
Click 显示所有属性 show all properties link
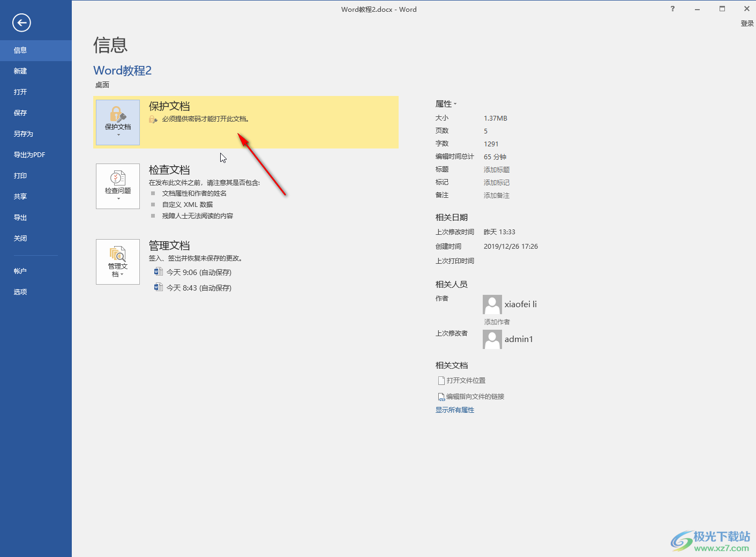click(455, 410)
